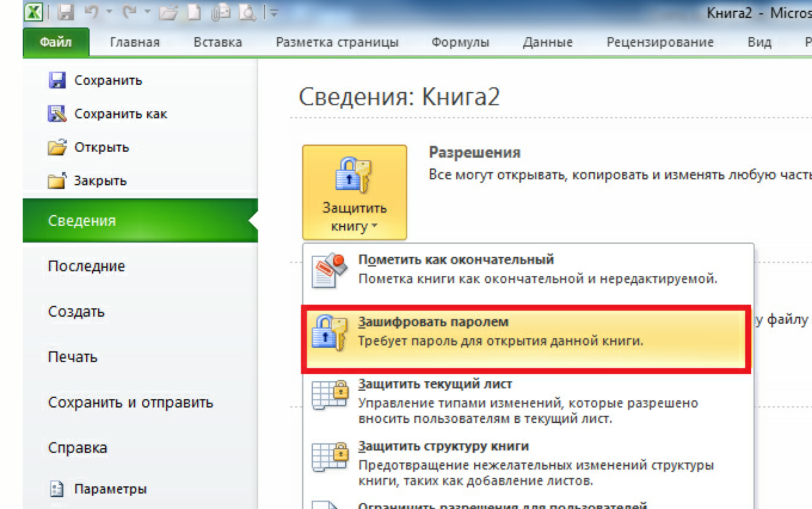The width and height of the screenshot is (812, 509).
Task: Click the Excel application icon in title bar
Action: point(33,12)
